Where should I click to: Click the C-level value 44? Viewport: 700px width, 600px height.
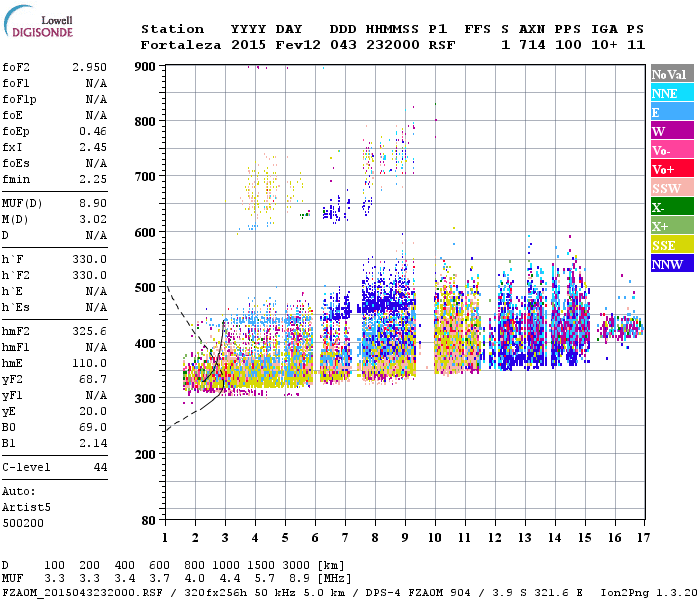[100, 467]
